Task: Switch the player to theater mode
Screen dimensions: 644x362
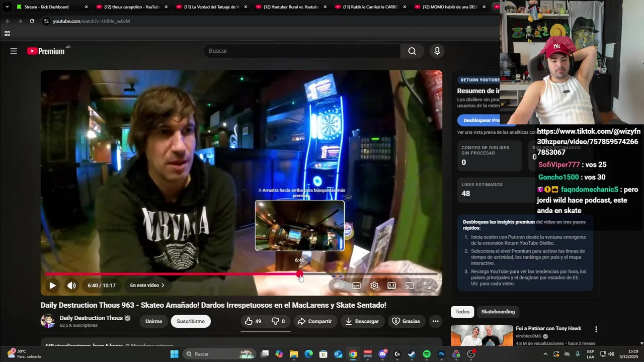Action: pos(391,286)
